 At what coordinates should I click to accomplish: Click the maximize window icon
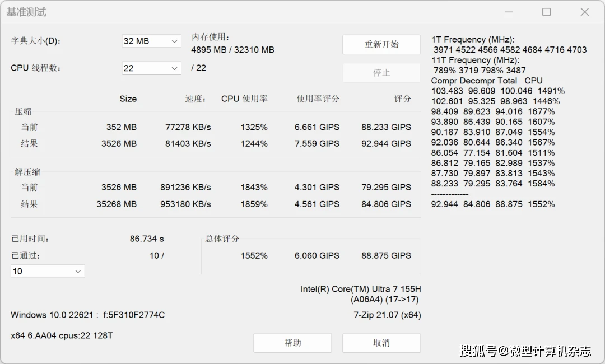click(546, 11)
